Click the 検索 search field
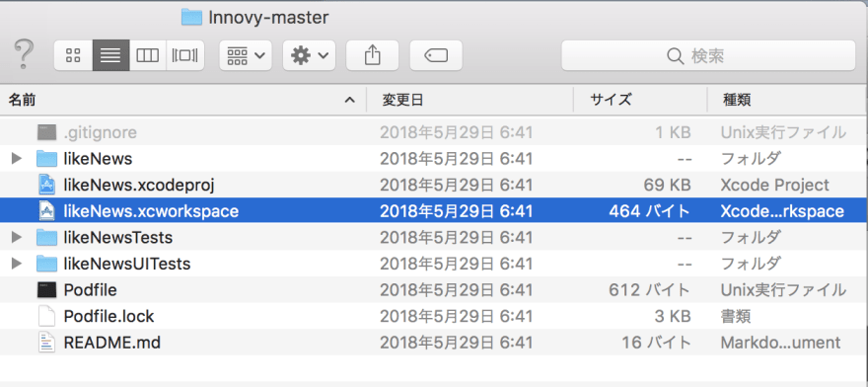The image size is (868, 387). 708,55
